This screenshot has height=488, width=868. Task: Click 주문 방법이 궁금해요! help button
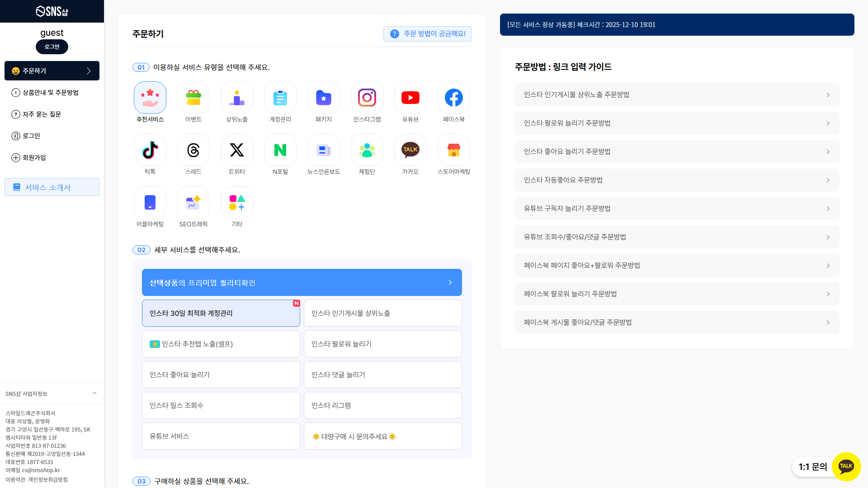pos(427,34)
